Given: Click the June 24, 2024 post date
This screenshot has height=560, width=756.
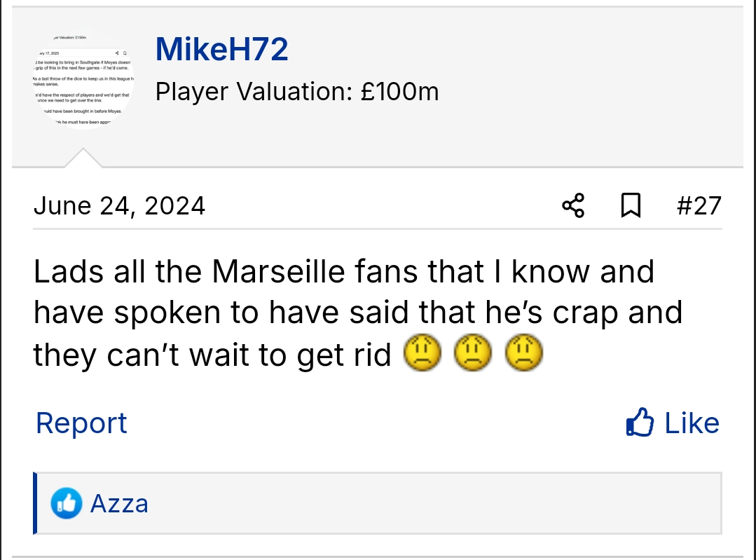Looking at the screenshot, I should (x=119, y=206).
